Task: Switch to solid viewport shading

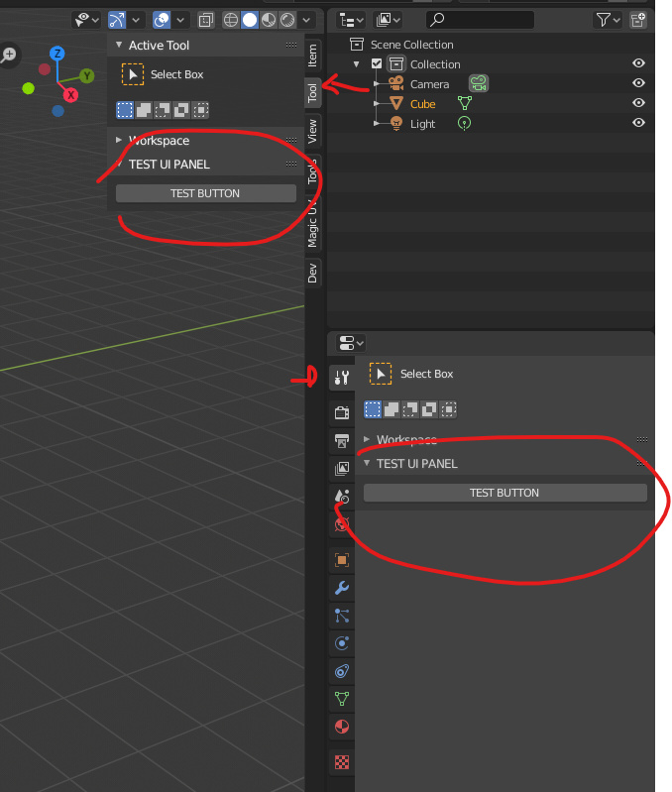Action: (x=250, y=20)
